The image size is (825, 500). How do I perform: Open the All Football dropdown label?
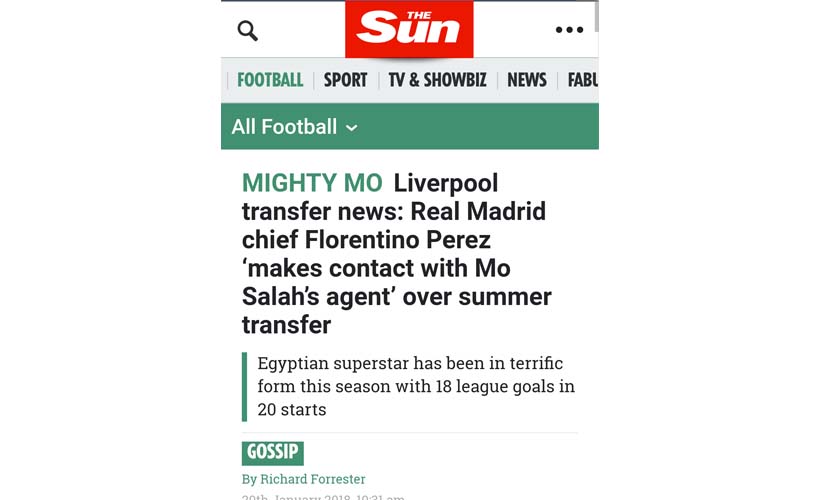(284, 127)
